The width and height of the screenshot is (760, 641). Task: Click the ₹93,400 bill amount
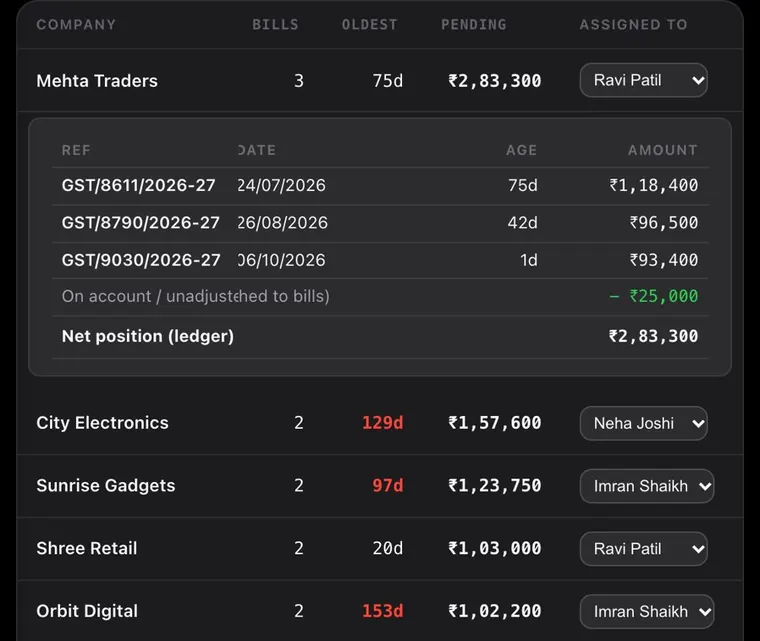[664, 260]
